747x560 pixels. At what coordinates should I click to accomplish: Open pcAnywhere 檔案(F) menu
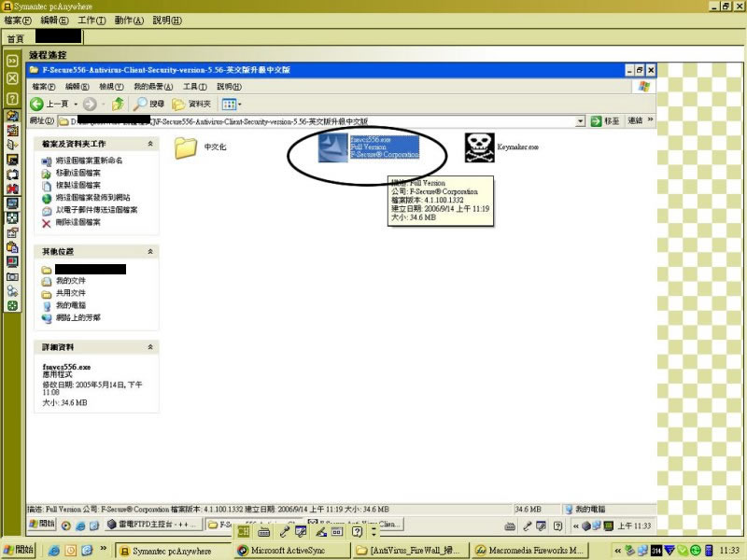tap(18, 21)
